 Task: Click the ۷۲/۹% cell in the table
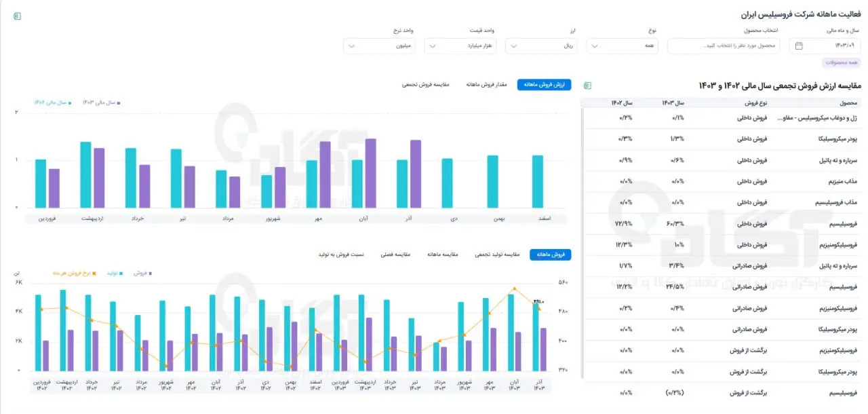click(x=625, y=223)
